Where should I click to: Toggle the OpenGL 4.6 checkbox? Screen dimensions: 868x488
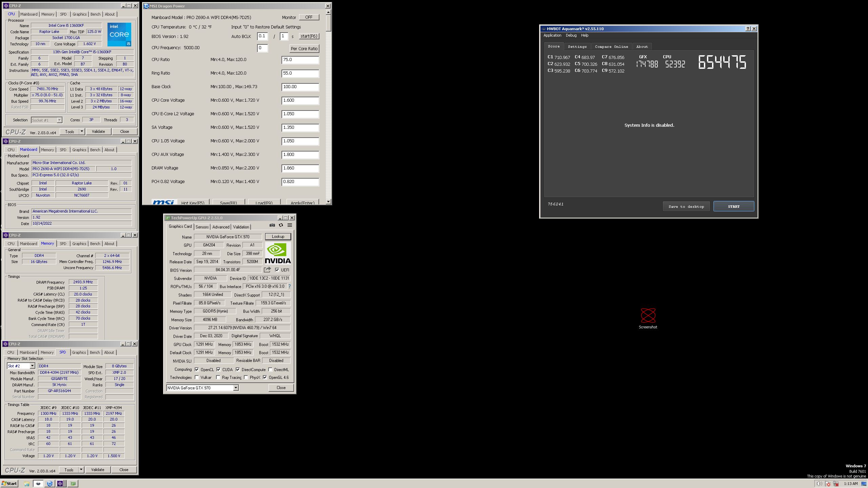(x=265, y=378)
